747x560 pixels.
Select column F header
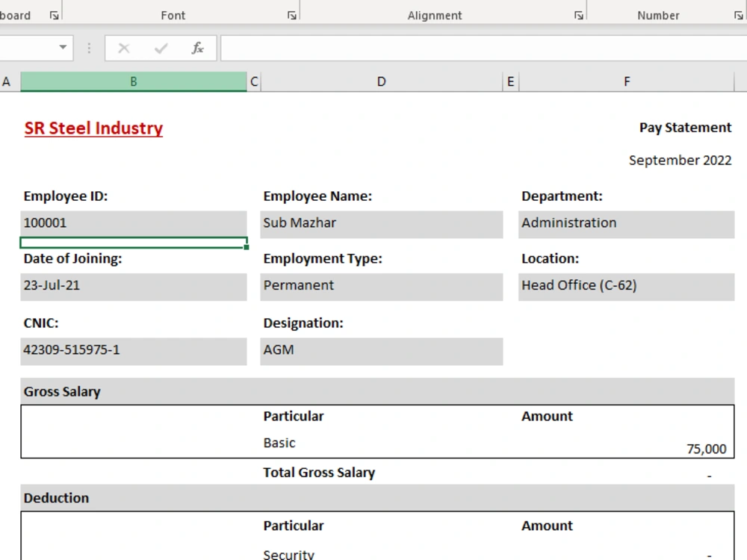(x=627, y=81)
